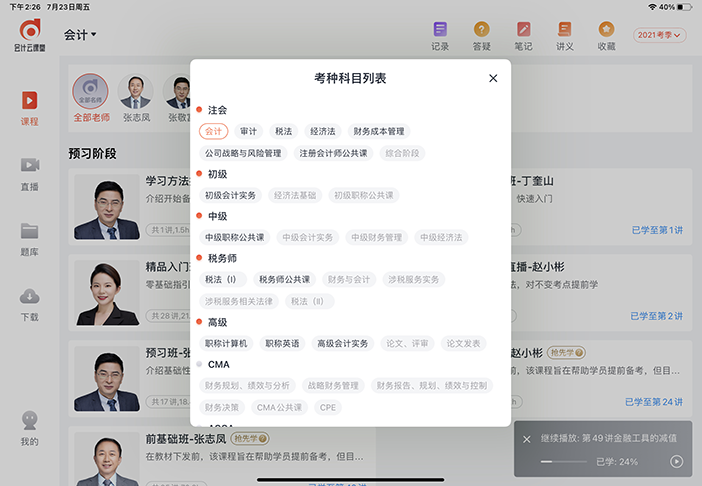Open the 会计 subject dropdown at top

[80, 35]
